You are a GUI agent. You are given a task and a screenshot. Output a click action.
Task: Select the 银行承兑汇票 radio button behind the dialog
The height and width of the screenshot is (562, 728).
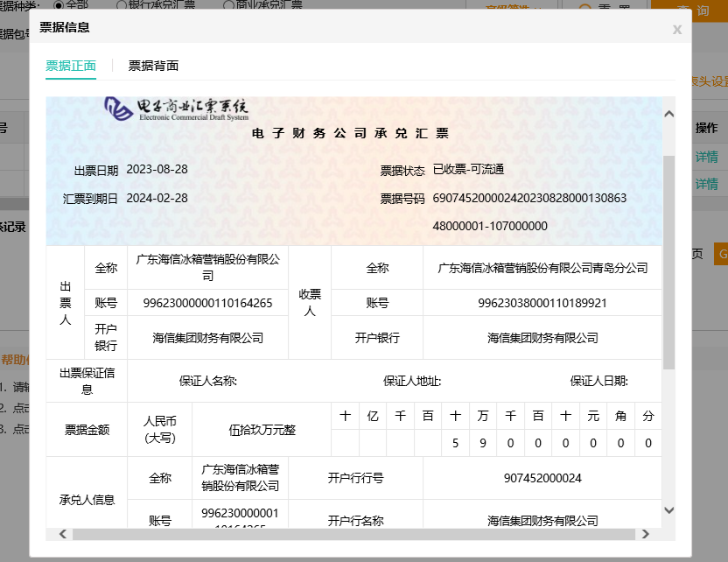click(121, 4)
